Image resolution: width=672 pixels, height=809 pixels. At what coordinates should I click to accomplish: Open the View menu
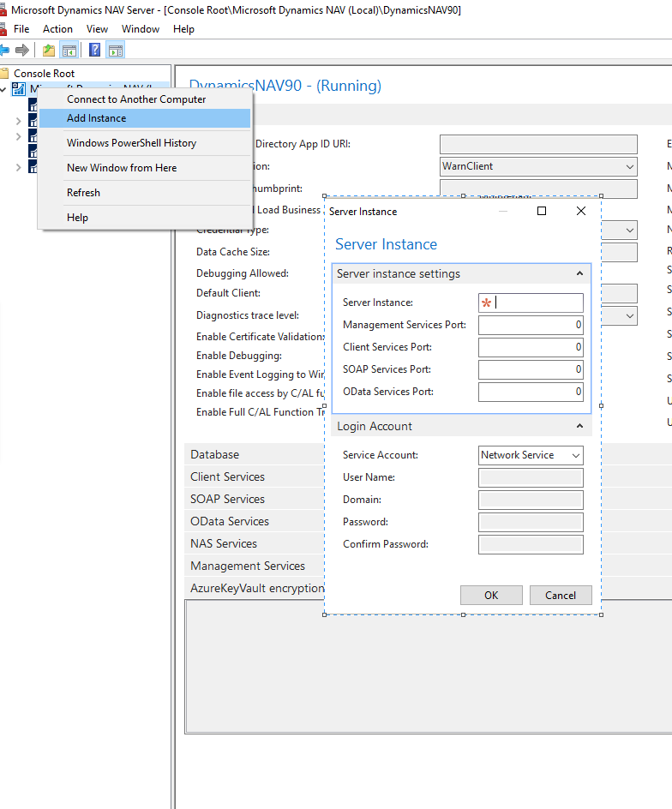coord(97,29)
